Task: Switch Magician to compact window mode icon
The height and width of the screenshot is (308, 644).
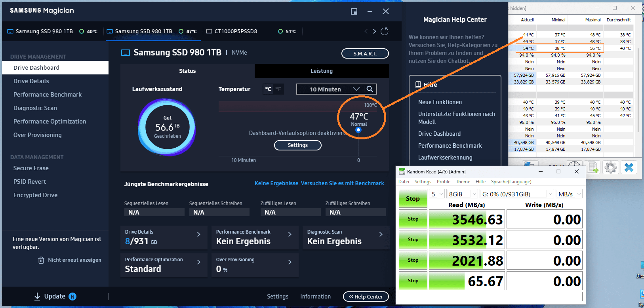Action: click(354, 11)
